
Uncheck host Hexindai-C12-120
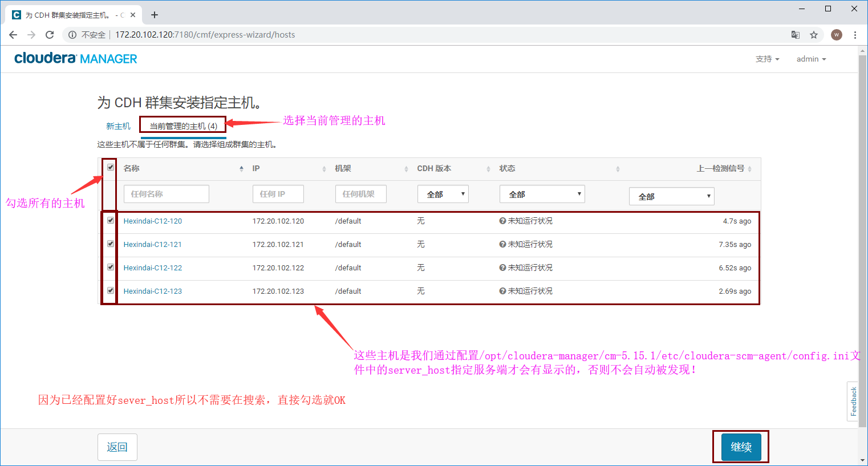[111, 220]
